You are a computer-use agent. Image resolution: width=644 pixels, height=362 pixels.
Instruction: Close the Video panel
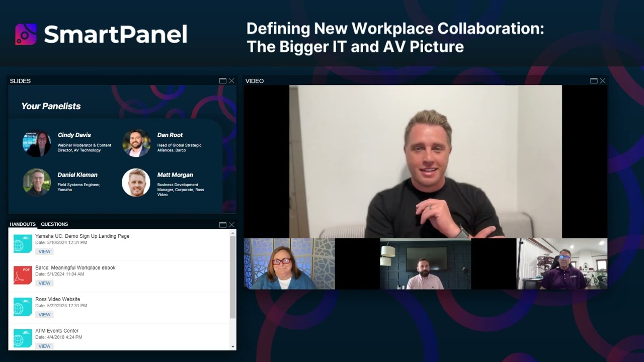pos(602,80)
